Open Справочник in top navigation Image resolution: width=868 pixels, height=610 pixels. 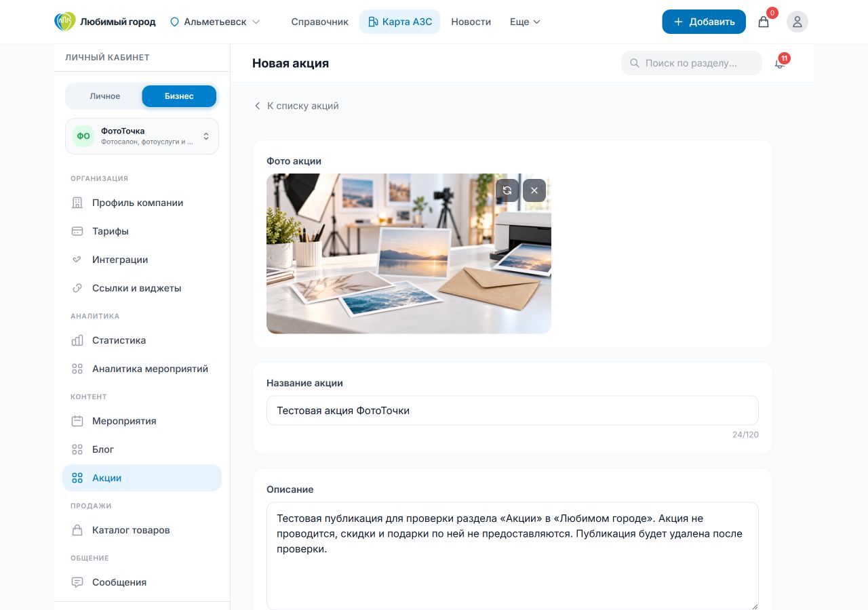pos(319,22)
